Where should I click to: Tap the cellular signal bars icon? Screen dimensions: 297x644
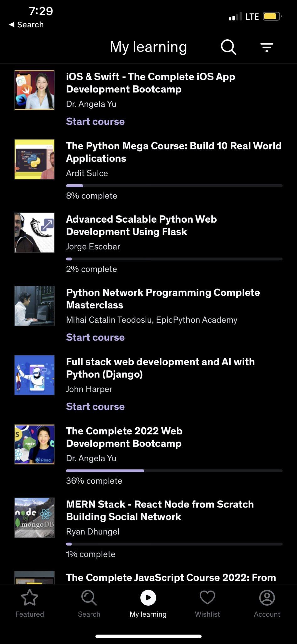point(235,16)
